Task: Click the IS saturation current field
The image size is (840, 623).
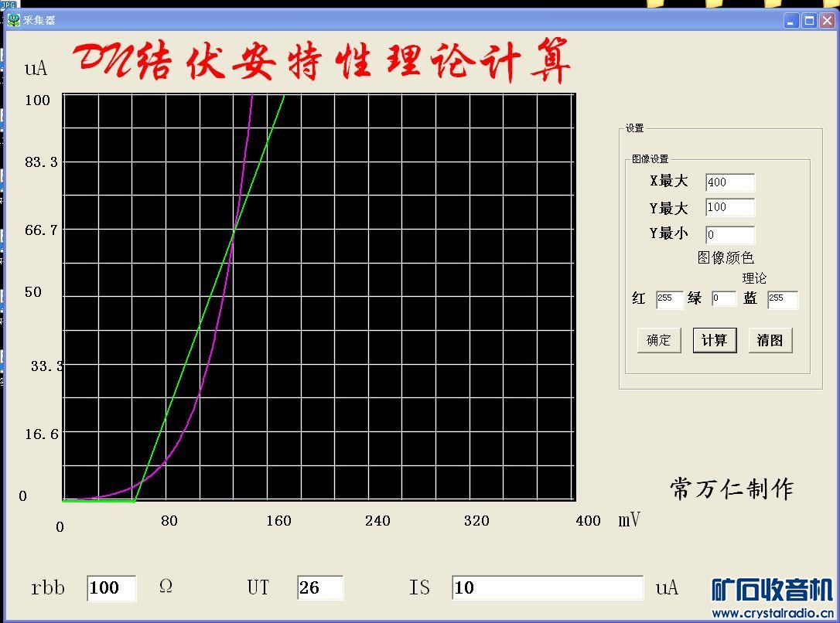Action: point(547,587)
